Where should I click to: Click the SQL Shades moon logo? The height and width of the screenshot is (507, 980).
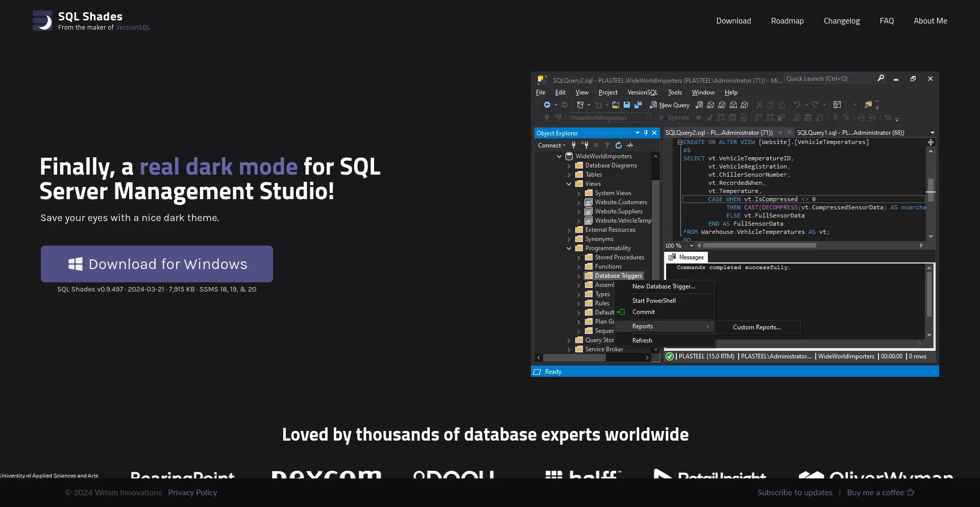pos(42,20)
